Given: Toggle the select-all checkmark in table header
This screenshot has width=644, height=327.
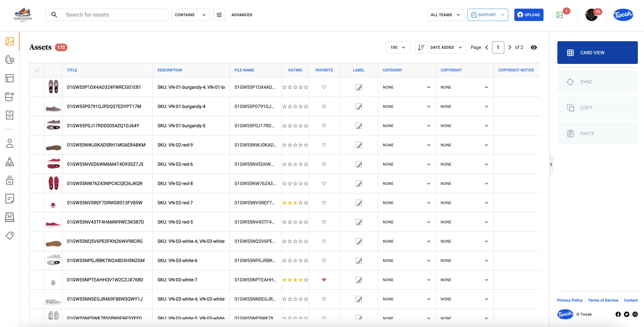Looking at the screenshot, I should pyautogui.click(x=37, y=70).
